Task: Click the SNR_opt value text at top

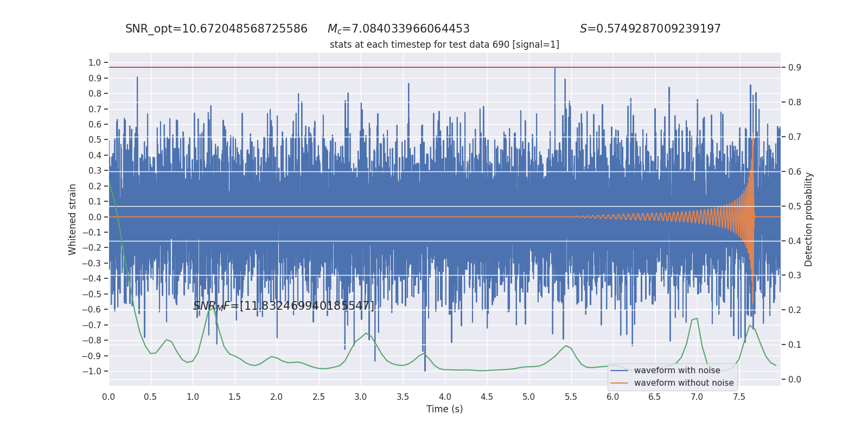Action: 216,29
